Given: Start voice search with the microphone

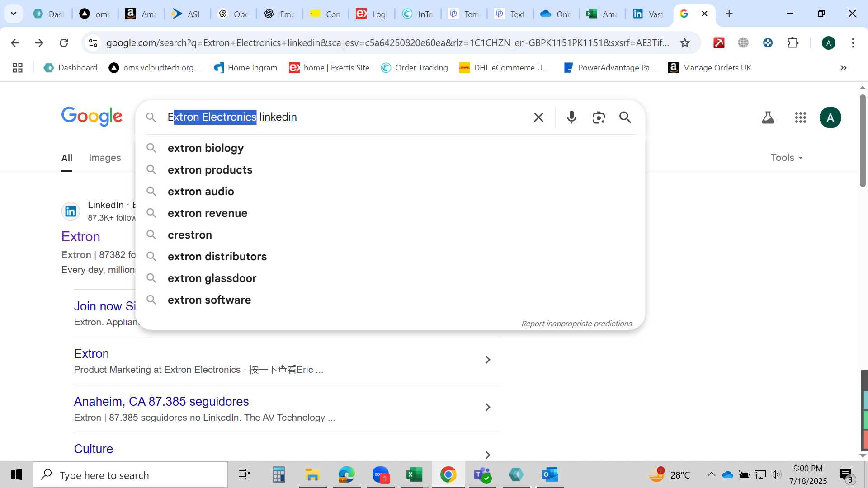Looking at the screenshot, I should [571, 117].
